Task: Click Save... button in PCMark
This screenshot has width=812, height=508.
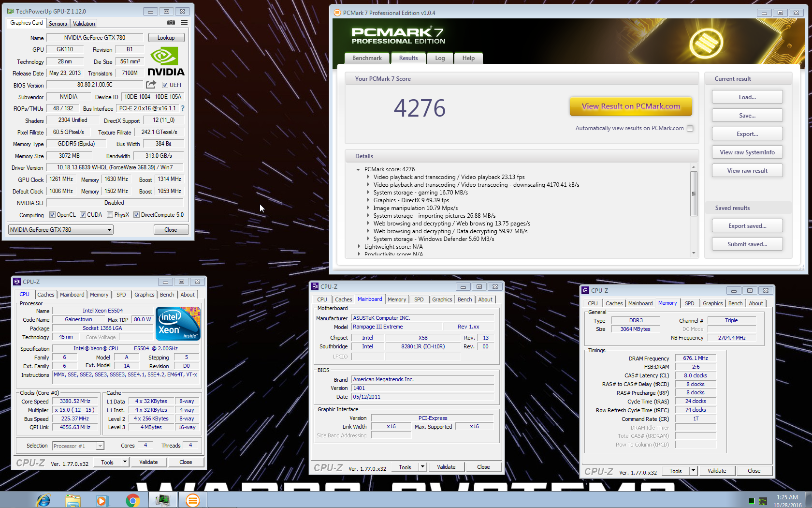Action: click(747, 116)
